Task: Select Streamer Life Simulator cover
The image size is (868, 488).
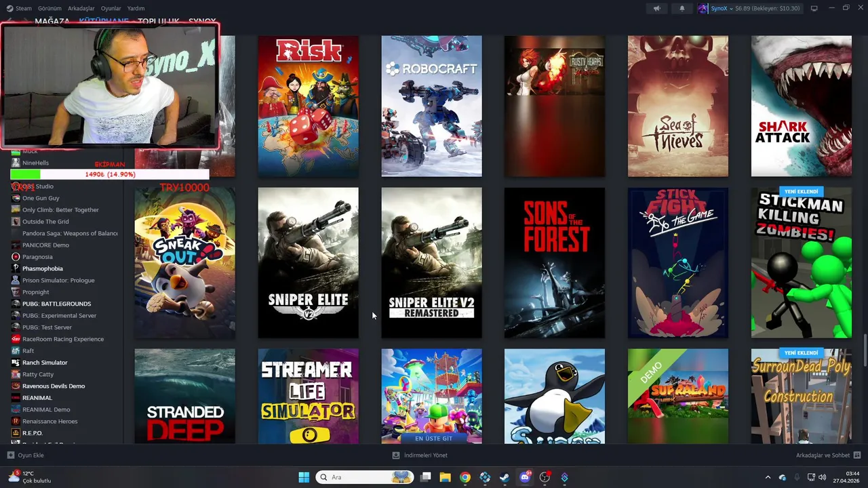Action: pos(309,396)
